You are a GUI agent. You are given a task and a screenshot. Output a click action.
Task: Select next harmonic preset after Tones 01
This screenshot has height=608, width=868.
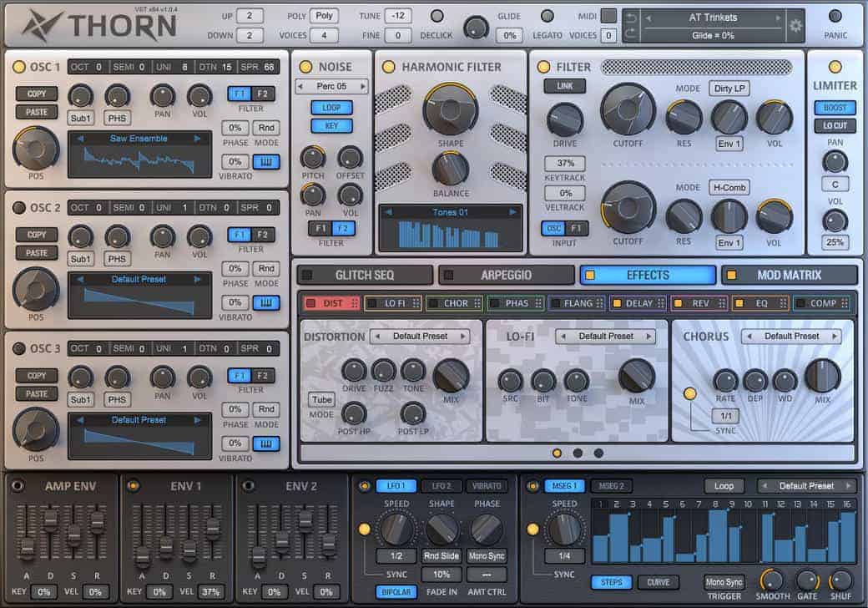pyautogui.click(x=512, y=212)
